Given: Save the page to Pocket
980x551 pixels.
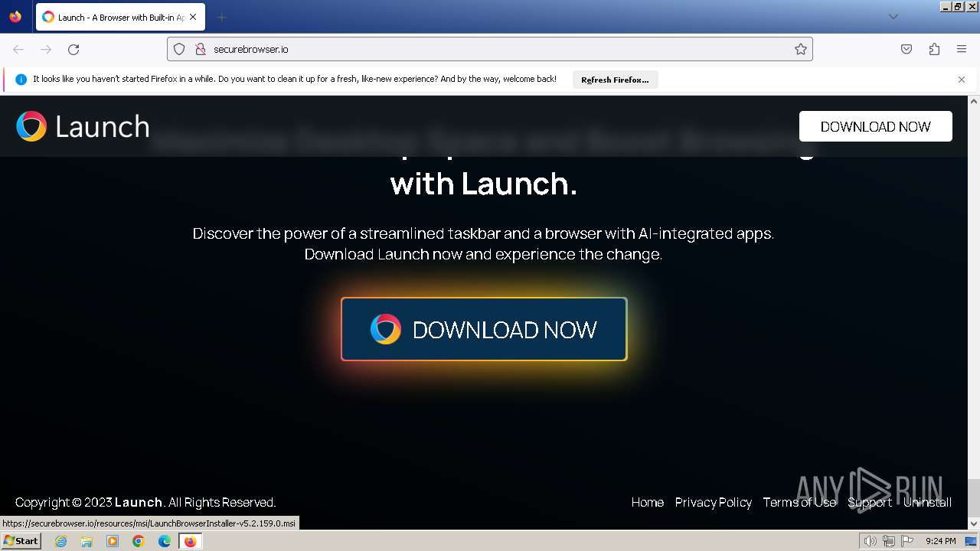Looking at the screenshot, I should click(x=906, y=49).
